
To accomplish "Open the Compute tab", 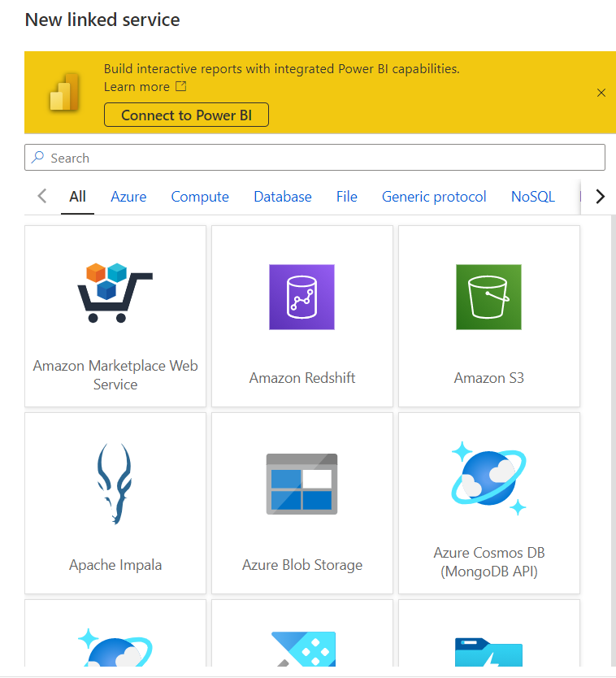I will (x=200, y=197).
